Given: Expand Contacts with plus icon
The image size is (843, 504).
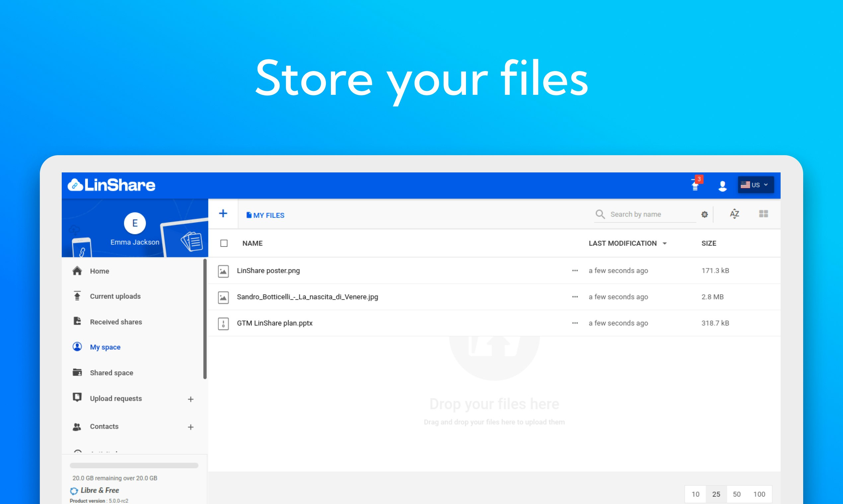Looking at the screenshot, I should point(191,427).
